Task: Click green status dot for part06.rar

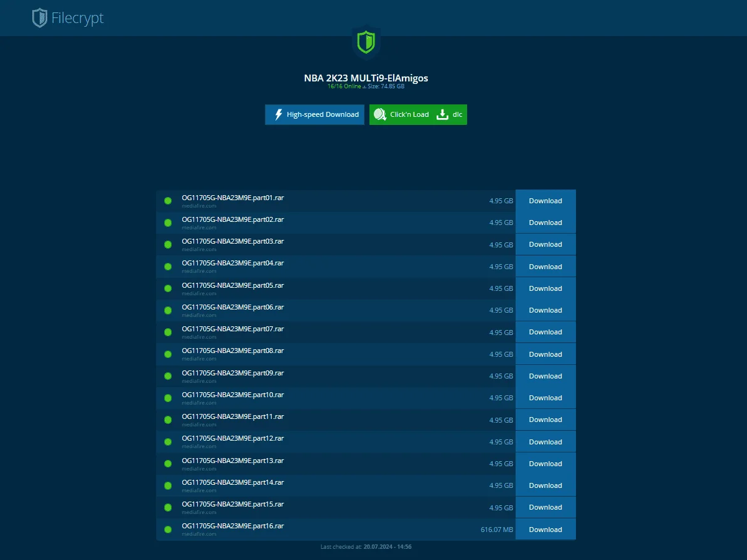Action: tap(168, 310)
